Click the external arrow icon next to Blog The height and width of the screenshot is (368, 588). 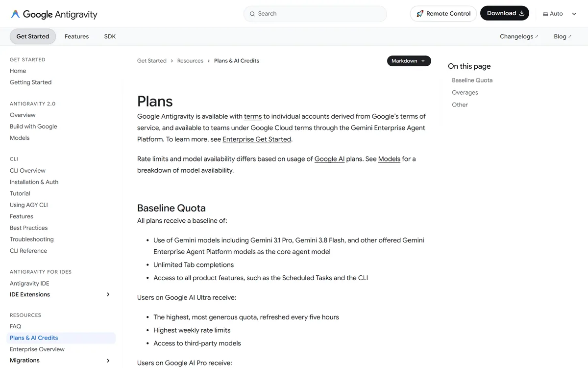[x=570, y=37]
